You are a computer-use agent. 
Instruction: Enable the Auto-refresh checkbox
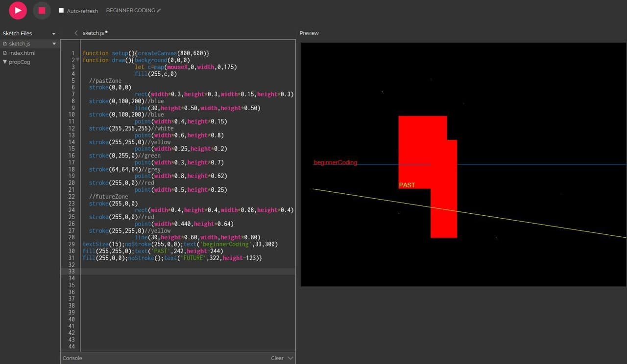coord(61,10)
